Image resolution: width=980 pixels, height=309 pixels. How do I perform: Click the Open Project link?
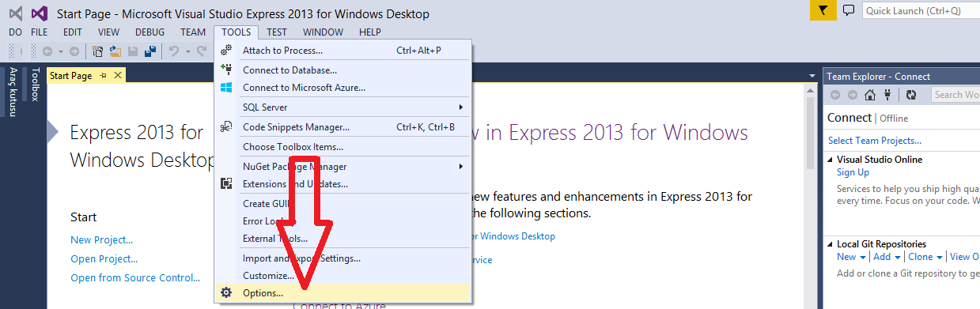(104, 258)
